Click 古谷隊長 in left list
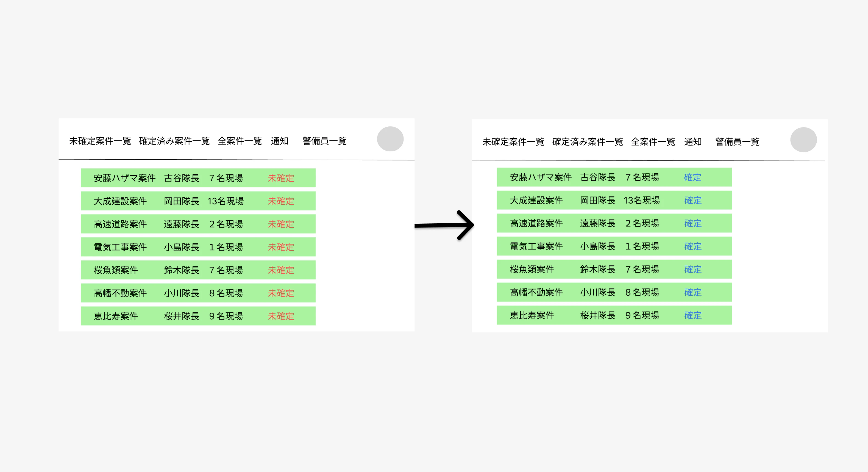 click(182, 178)
